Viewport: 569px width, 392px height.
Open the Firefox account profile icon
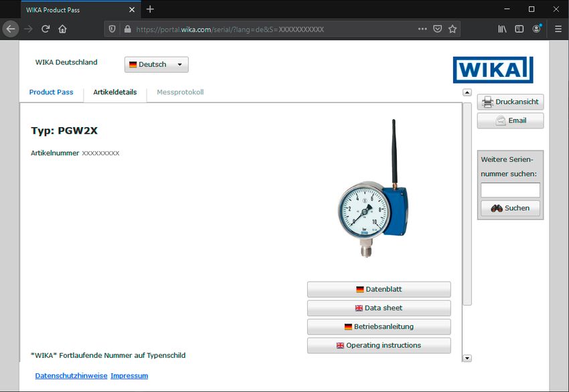tap(537, 29)
